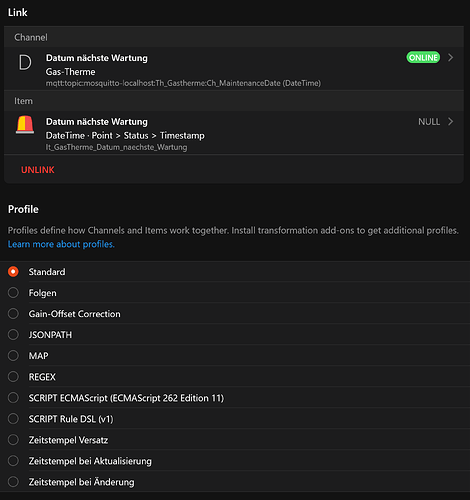Select the Standard profile radio button
The height and width of the screenshot is (500, 470).
coord(13,272)
